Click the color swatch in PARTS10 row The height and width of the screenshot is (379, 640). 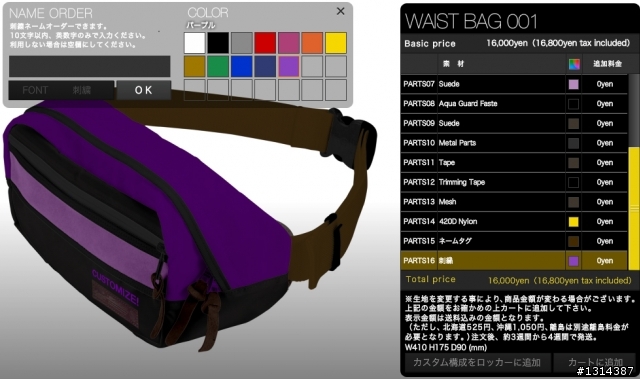(573, 143)
